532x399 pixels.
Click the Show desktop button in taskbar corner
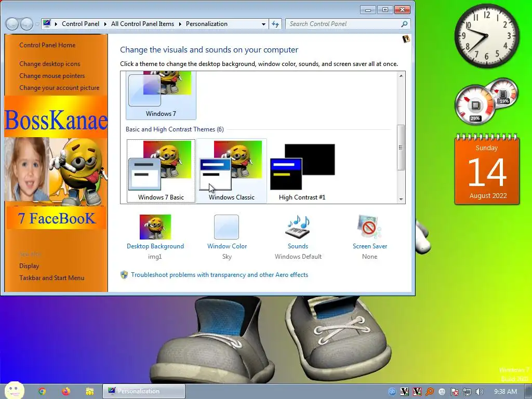528,392
